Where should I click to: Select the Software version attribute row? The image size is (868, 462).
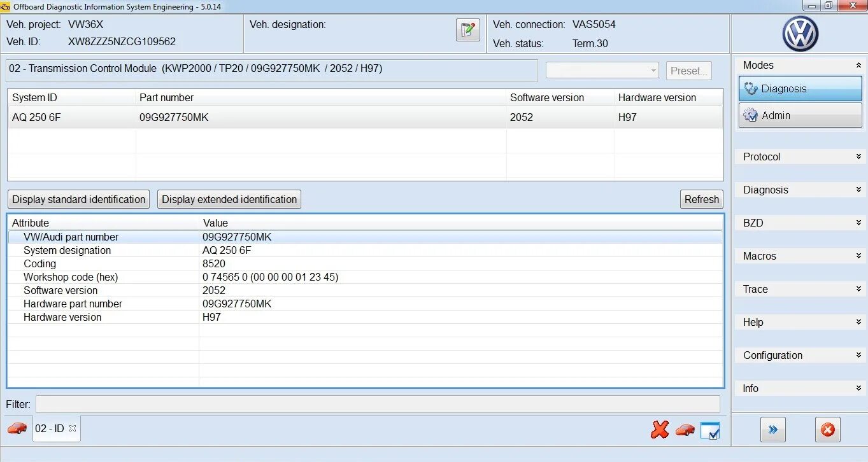pos(366,290)
